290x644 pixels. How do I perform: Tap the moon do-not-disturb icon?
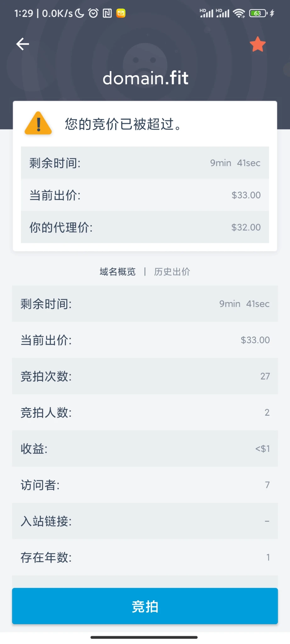coord(80,13)
